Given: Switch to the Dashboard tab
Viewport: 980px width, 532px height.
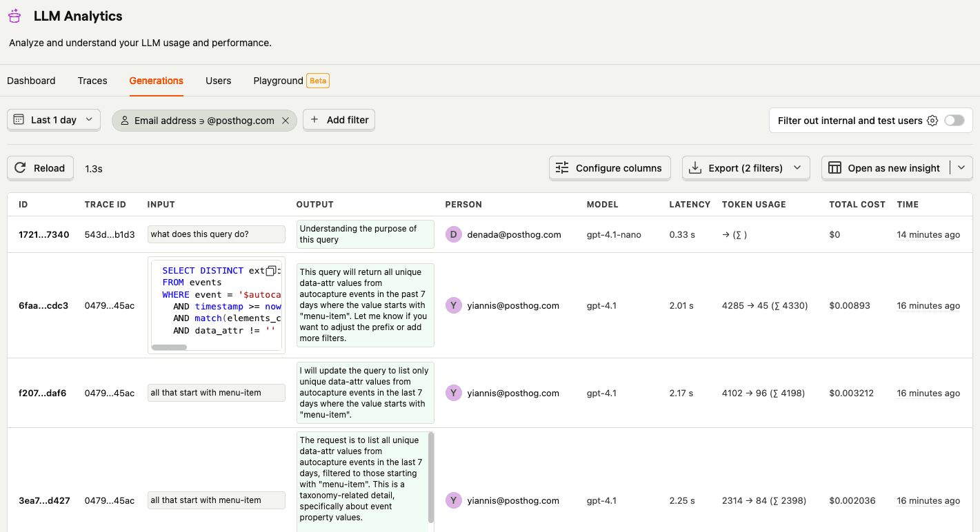Looking at the screenshot, I should click(x=31, y=81).
